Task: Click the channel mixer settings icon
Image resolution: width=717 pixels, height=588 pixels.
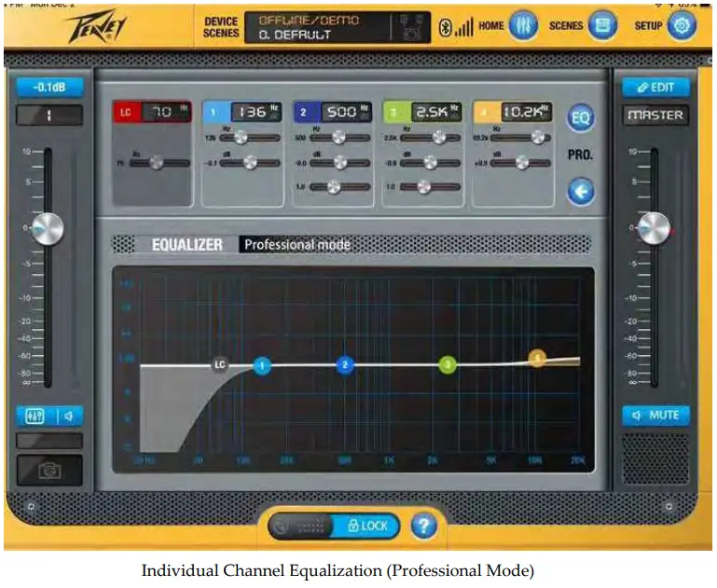Action: (x=35, y=417)
